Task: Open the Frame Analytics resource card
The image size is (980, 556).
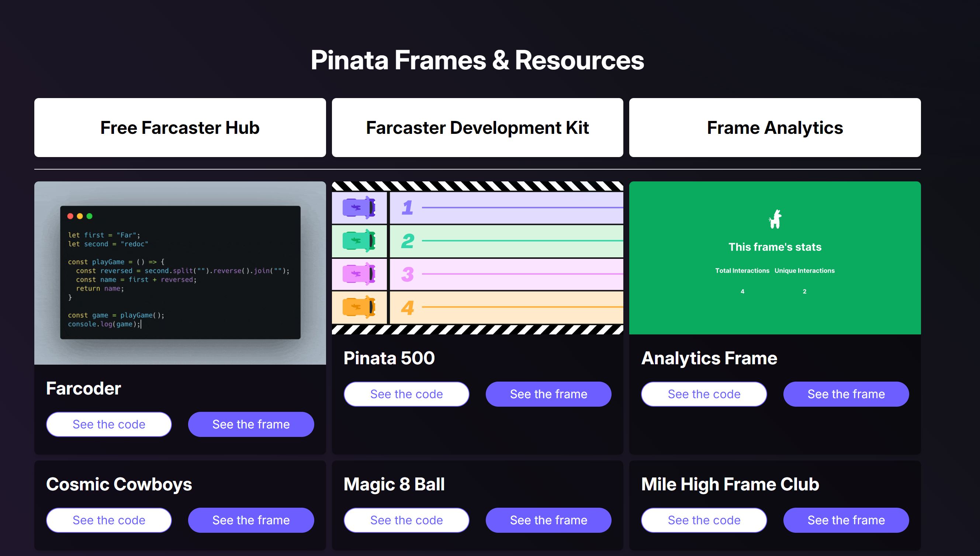Action: pyautogui.click(x=775, y=128)
